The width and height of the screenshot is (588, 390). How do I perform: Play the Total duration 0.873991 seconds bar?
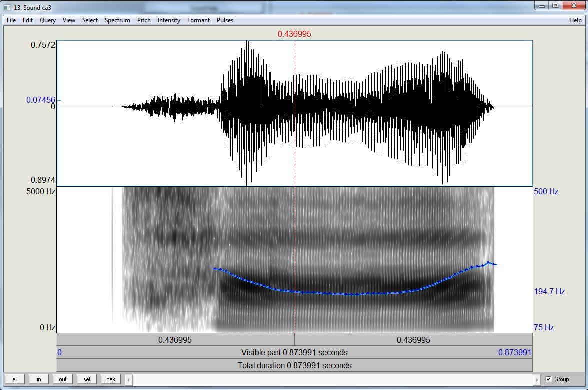pos(294,365)
